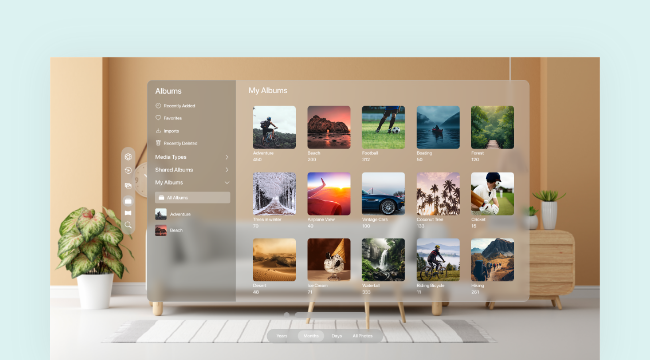Image resolution: width=650 pixels, height=360 pixels.
Task: Open the Memories play-circle icon in side rail
Action: (x=128, y=170)
